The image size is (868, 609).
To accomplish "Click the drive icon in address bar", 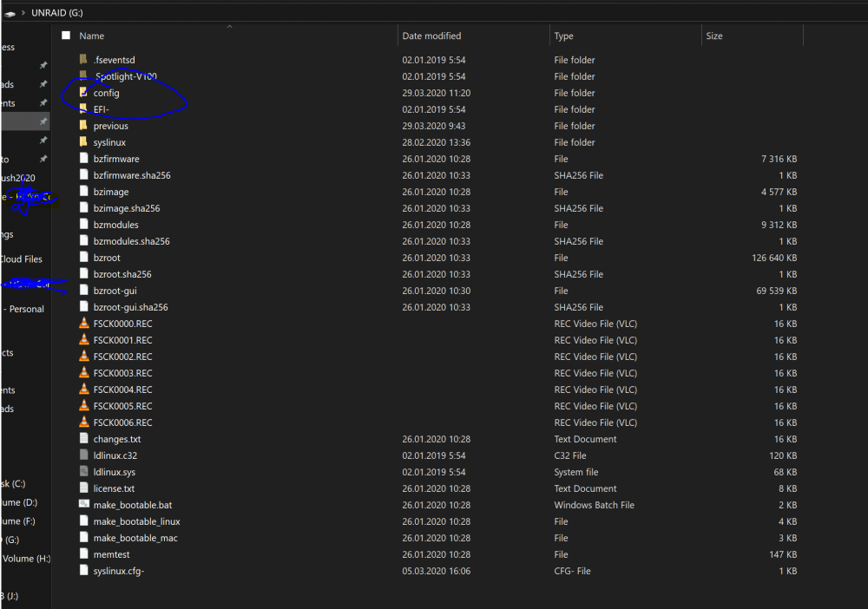I will click(x=10, y=13).
